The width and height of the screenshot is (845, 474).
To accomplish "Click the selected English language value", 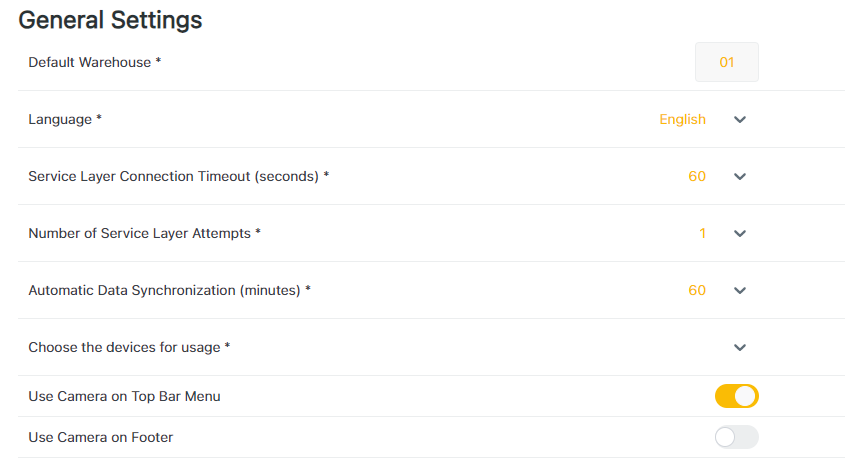I will [x=682, y=120].
